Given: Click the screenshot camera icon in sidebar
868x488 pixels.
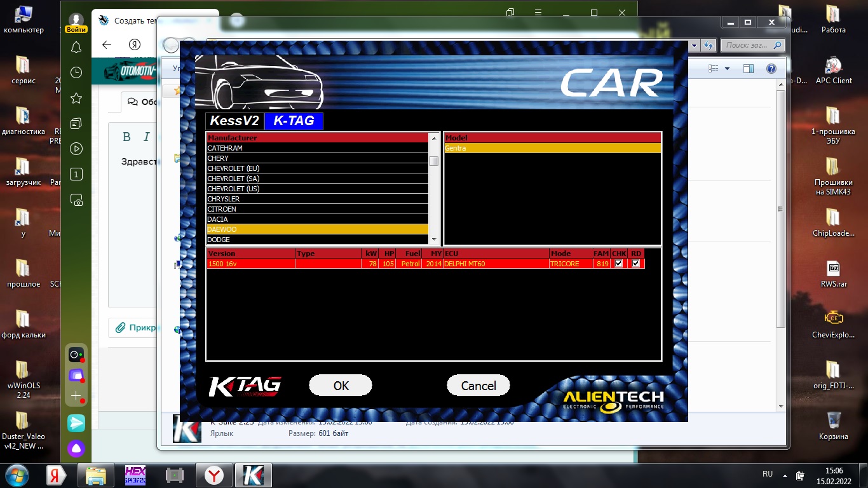Looking at the screenshot, I should click(x=76, y=200).
